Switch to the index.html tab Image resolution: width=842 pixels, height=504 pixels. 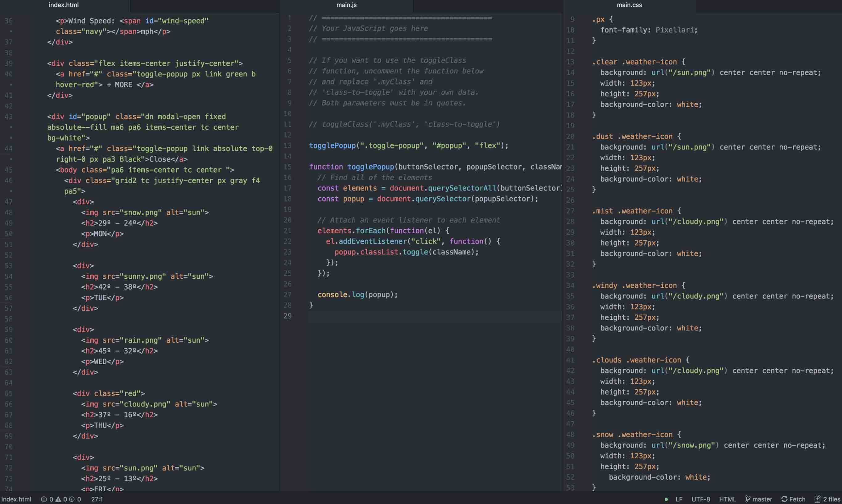(64, 5)
